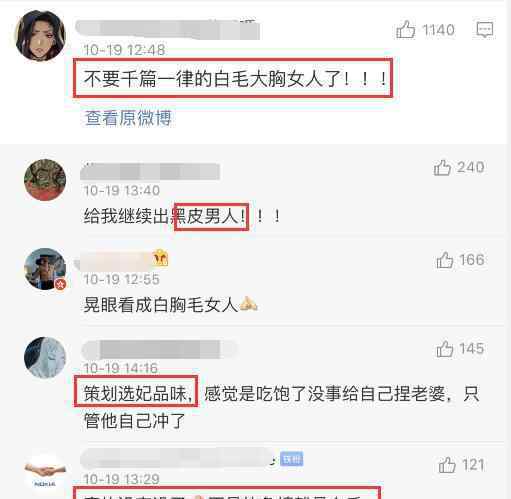The width and height of the screenshot is (511, 499).
Task: Click the blue badge beside the 13:29 username
Action: pyautogui.click(x=292, y=459)
